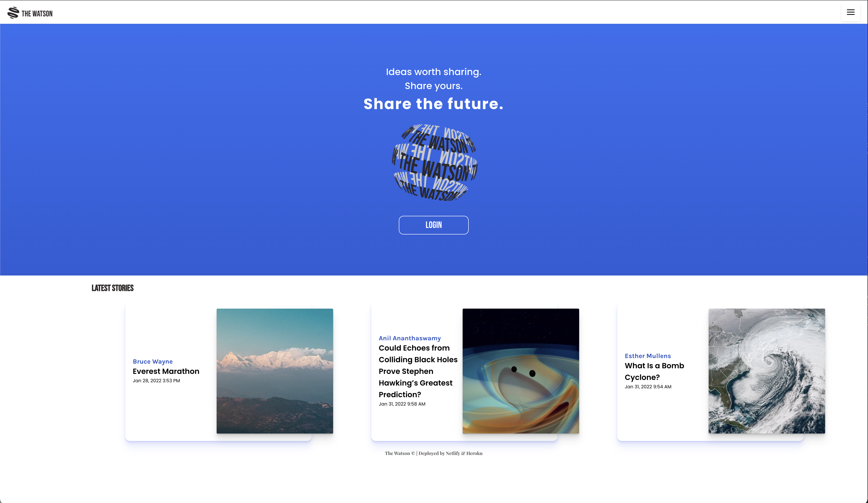Click the Jan 28, 2022 3:53 PM date

tap(156, 381)
